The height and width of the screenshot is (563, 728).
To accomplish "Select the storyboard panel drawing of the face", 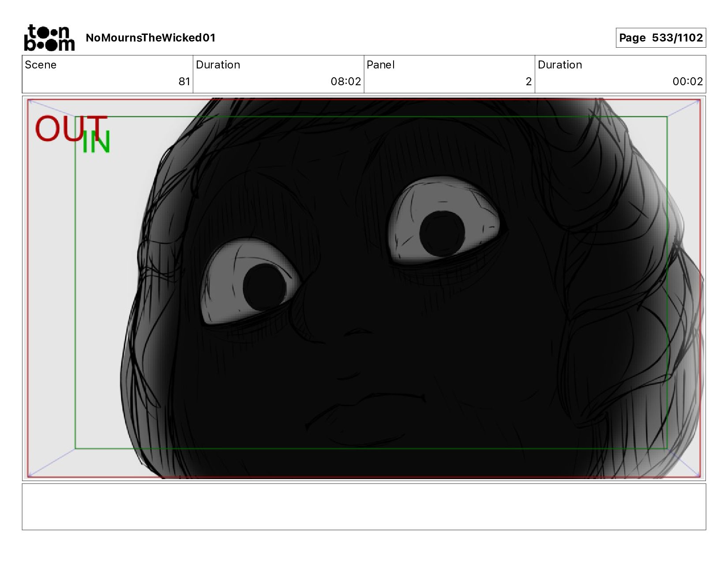I will pyautogui.click(x=364, y=288).
